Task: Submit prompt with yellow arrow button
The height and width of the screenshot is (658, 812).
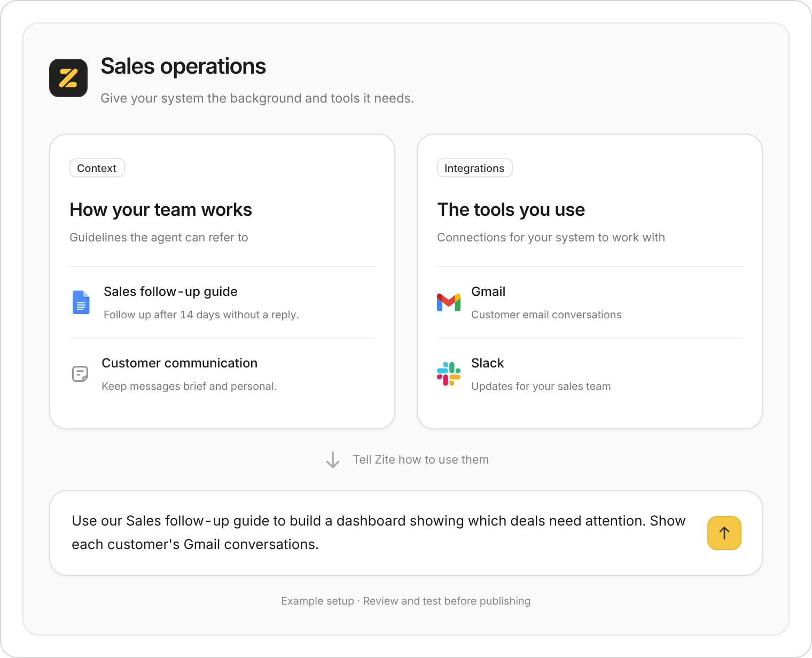Action: click(x=724, y=533)
